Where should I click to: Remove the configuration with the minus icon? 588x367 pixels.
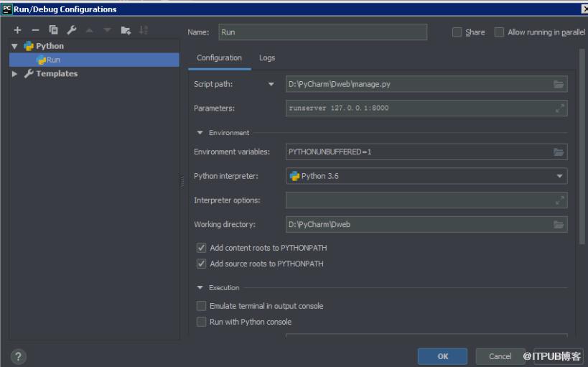(35, 30)
